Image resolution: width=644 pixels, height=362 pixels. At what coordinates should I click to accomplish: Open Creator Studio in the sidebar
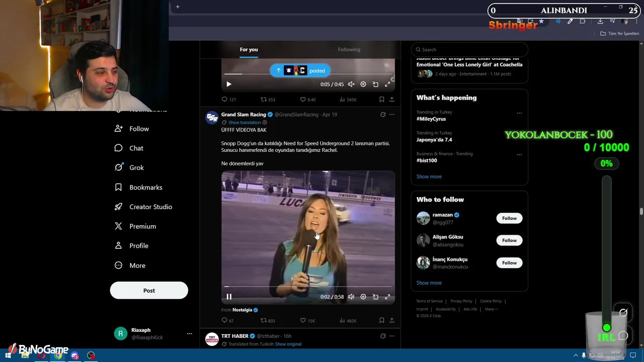pos(143,207)
